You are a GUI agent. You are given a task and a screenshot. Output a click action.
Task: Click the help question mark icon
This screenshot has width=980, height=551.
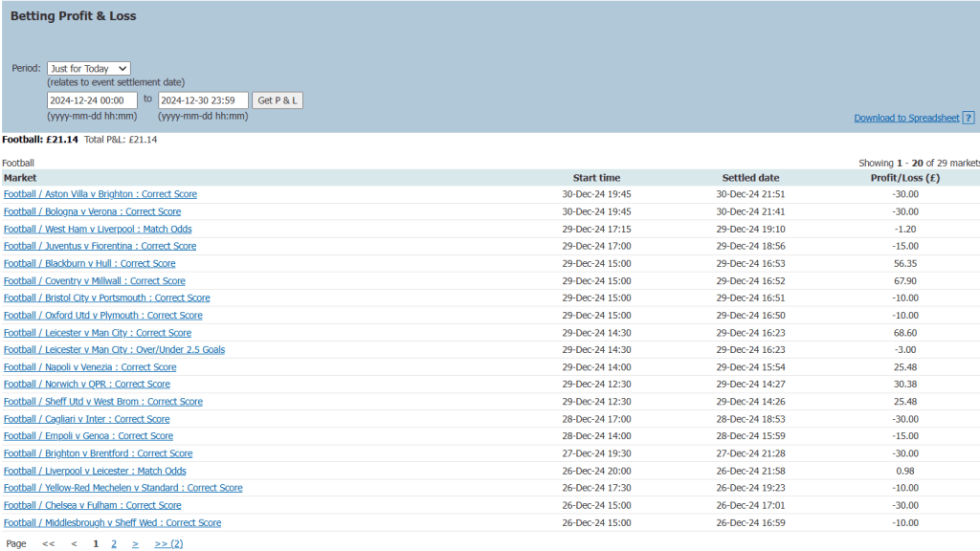[x=969, y=118]
